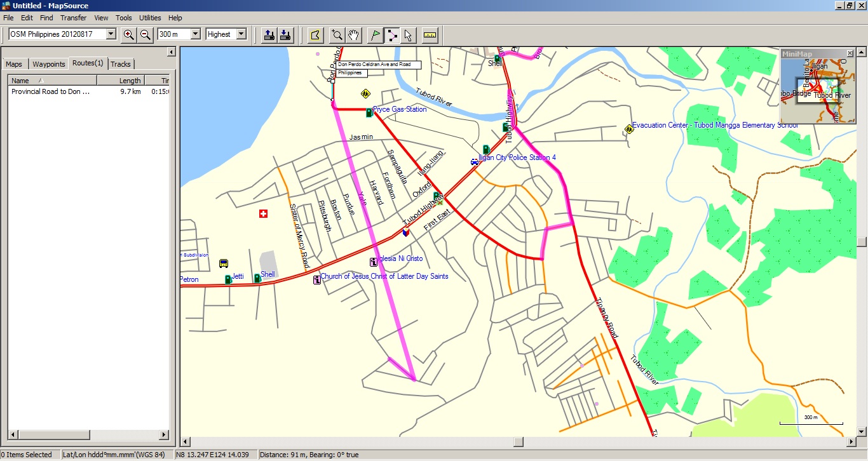868x461 pixels.
Task: Select the Map tool icon
Action: pyautogui.click(x=315, y=35)
